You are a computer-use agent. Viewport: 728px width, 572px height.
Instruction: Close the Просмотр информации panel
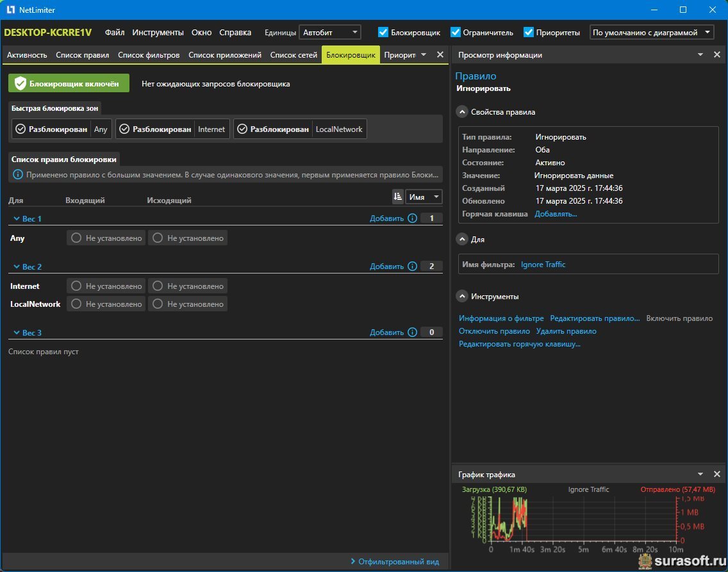(717, 54)
